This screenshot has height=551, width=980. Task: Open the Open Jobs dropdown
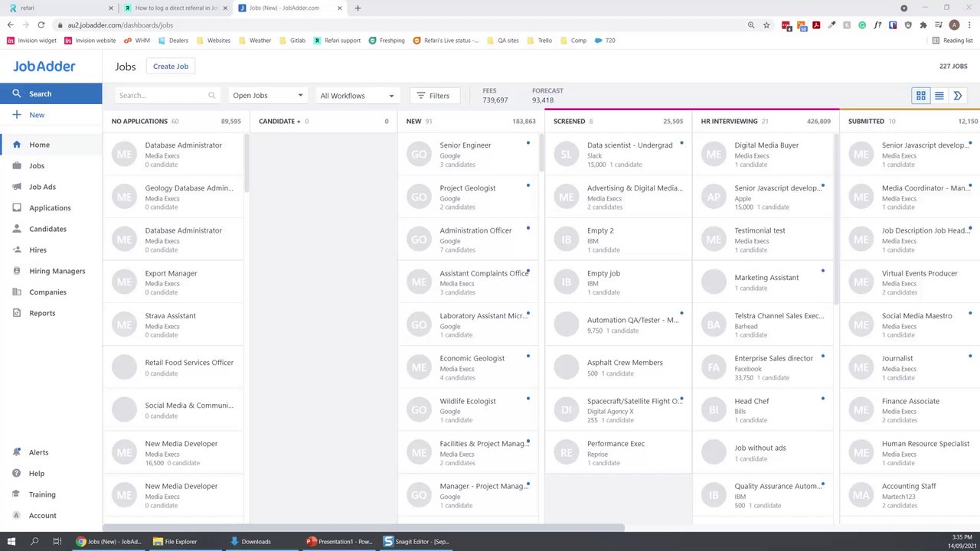tap(267, 96)
